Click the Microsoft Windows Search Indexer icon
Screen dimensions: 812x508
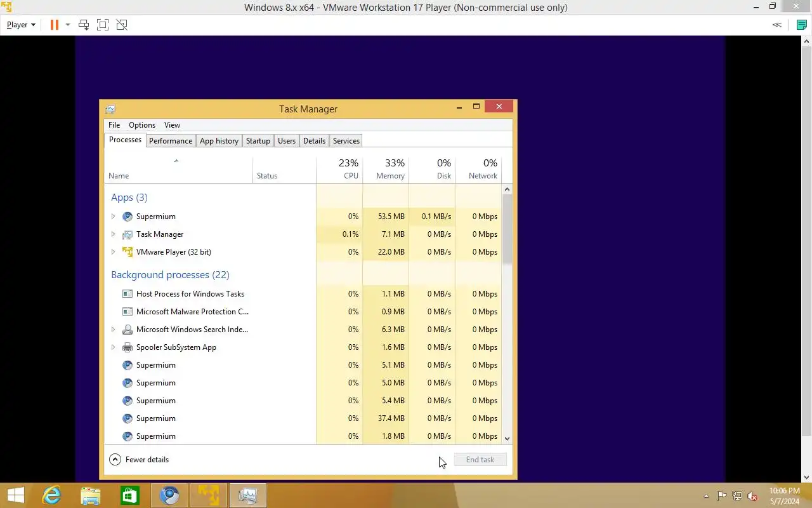click(x=128, y=330)
